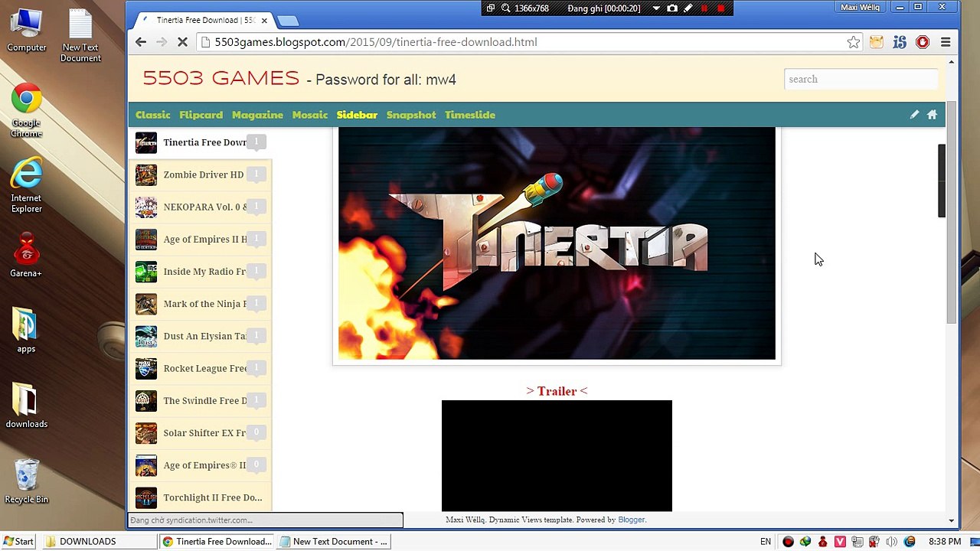The height and width of the screenshot is (551, 980).
Task: Open the downloads folder on the desktop
Action: pos(27,406)
